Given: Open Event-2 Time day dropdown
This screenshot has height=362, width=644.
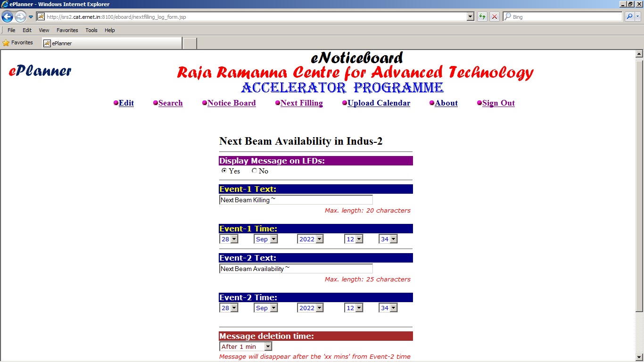Looking at the screenshot, I should coord(229,308).
